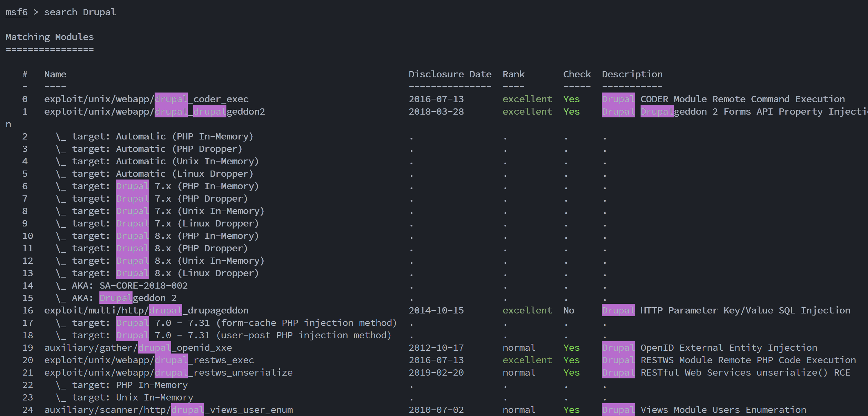Click the msf6 prompt text
The width and height of the screenshot is (868, 416).
[16, 12]
